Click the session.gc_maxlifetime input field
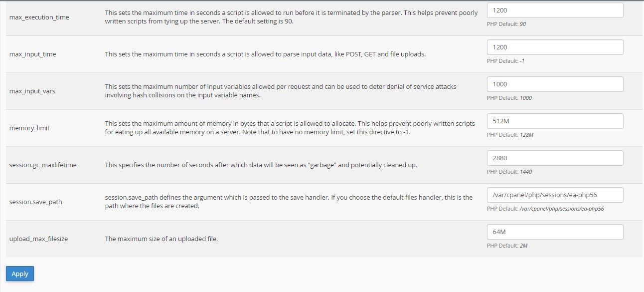Image resolution: width=644 pixels, height=292 pixels. pos(555,158)
